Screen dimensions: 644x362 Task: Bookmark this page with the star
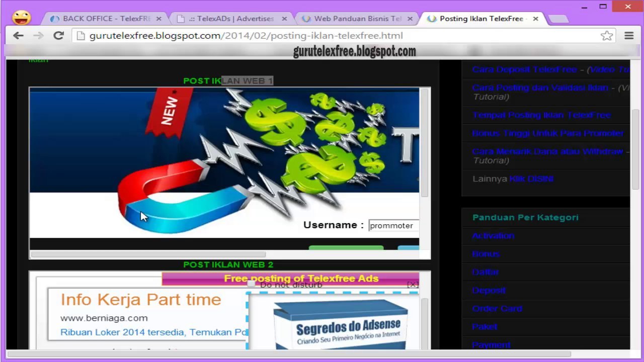pos(607,36)
